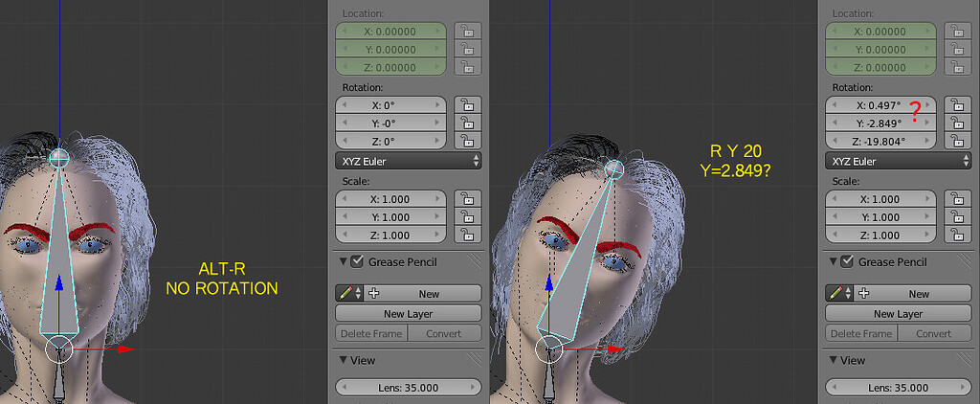The image size is (980, 404).
Task: Click the rotation Z: -19.804° field
Action: coord(880,142)
